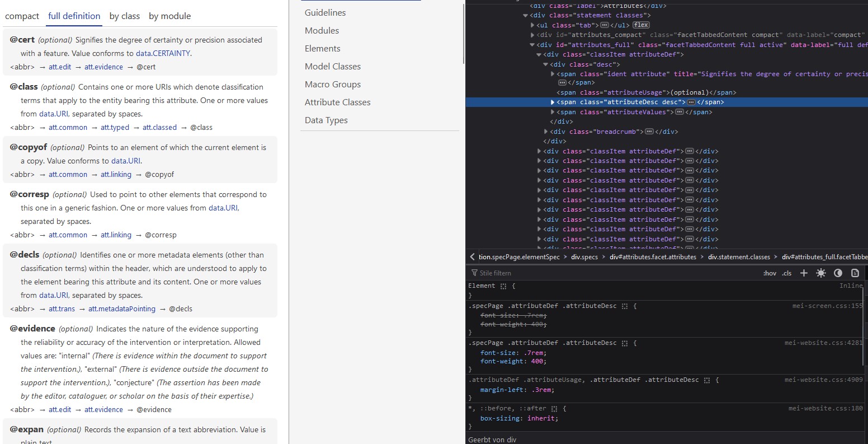Select div#attributes.facet.attributes breadcrumb item
This screenshot has height=444, width=868.
653,257
